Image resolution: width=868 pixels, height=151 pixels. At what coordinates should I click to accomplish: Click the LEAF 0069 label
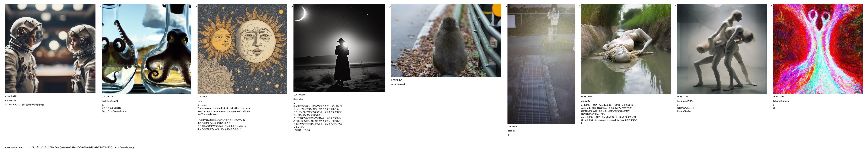click(299, 95)
